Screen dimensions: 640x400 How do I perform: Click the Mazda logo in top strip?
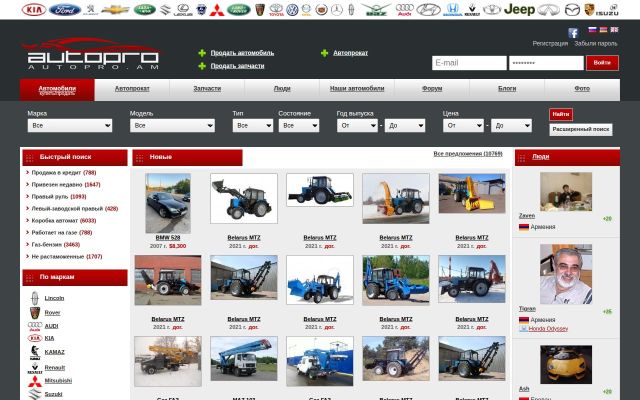572,9
